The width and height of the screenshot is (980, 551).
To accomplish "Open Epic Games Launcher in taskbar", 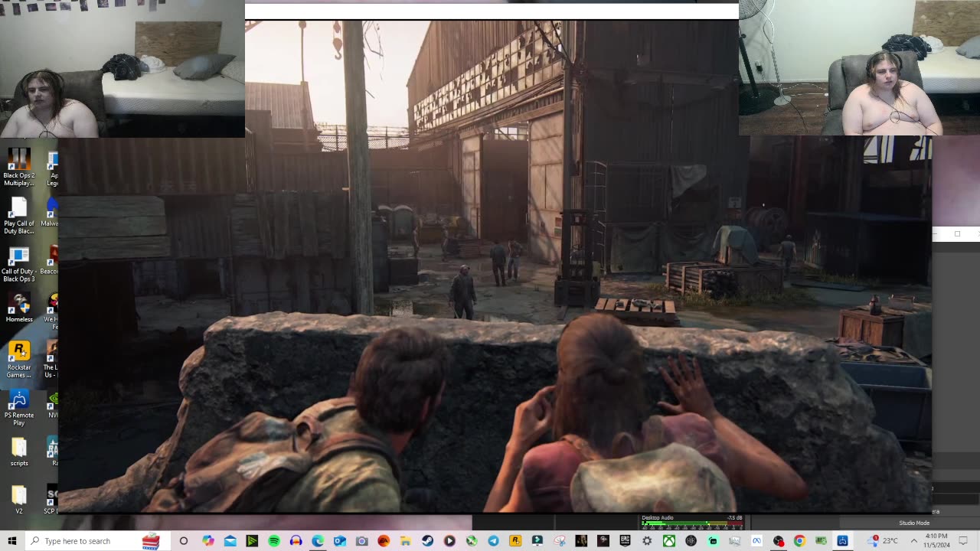I will coord(626,541).
